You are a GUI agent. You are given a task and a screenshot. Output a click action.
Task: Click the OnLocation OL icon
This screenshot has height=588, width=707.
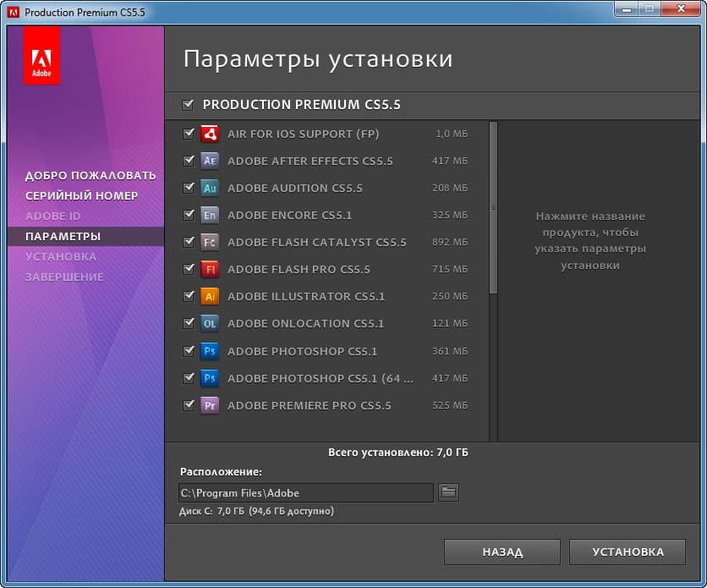coord(210,323)
